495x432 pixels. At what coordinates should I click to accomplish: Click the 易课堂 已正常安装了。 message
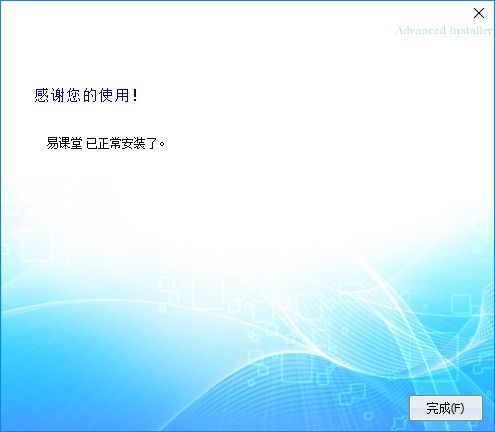pyautogui.click(x=106, y=143)
